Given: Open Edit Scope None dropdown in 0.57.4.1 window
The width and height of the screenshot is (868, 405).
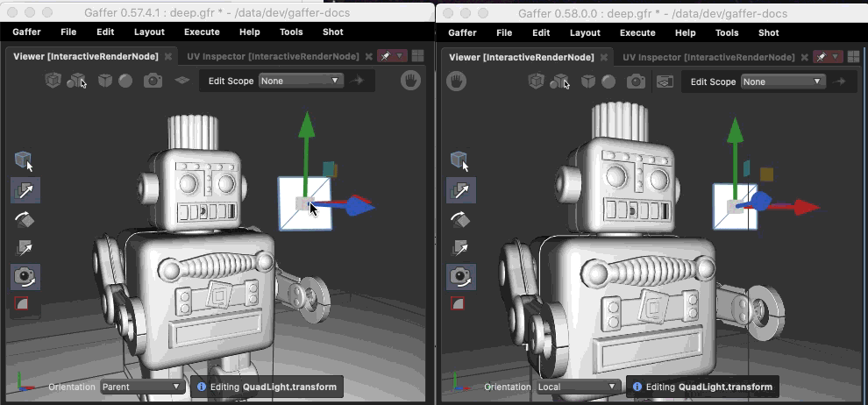Looking at the screenshot, I should tap(301, 81).
